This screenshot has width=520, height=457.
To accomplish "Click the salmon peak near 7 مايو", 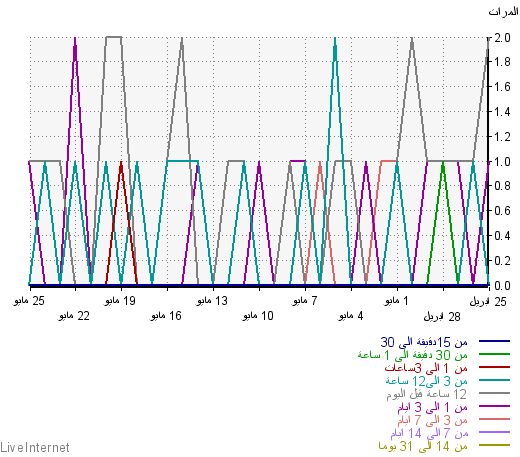I will 320,163.
